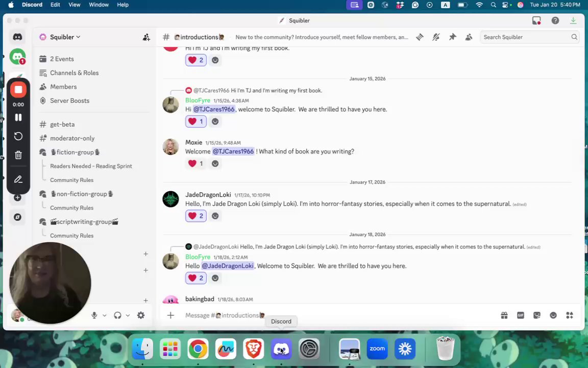Toggle heart reaction on TJ's first book message
The image size is (588, 368).
point(196,60)
